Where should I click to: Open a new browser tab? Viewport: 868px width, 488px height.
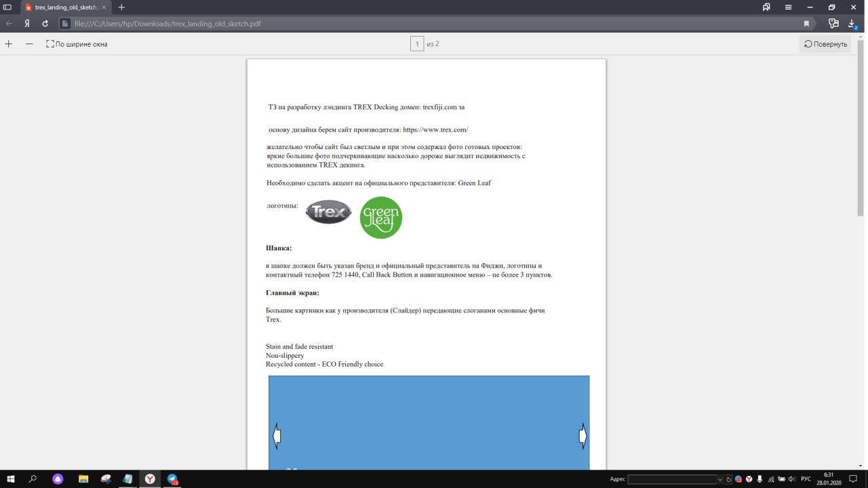coord(121,7)
